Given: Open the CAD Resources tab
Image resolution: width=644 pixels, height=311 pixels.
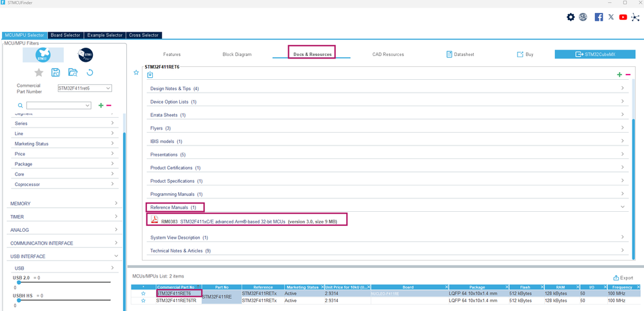Looking at the screenshot, I should (x=388, y=54).
